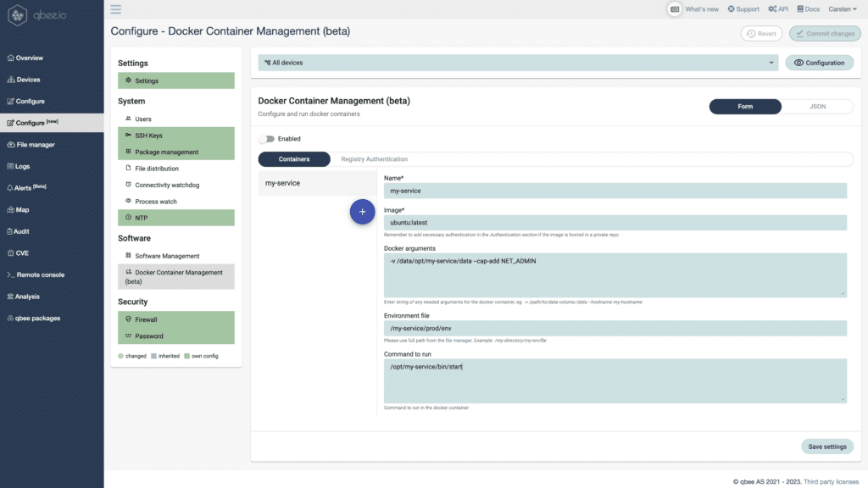Click the hamburger menu icon in top bar

pyautogui.click(x=116, y=9)
